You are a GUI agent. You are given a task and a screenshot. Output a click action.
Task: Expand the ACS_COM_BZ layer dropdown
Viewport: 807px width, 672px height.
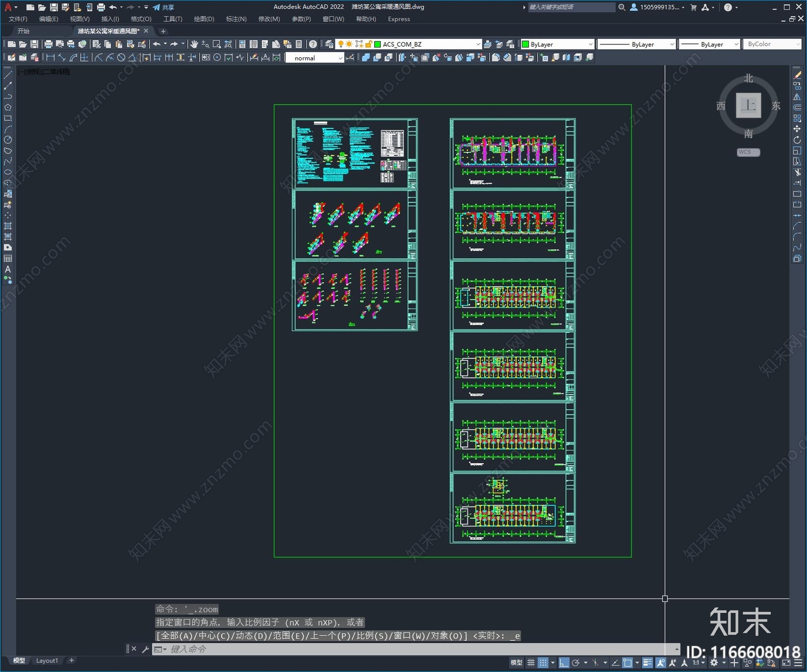coord(478,44)
